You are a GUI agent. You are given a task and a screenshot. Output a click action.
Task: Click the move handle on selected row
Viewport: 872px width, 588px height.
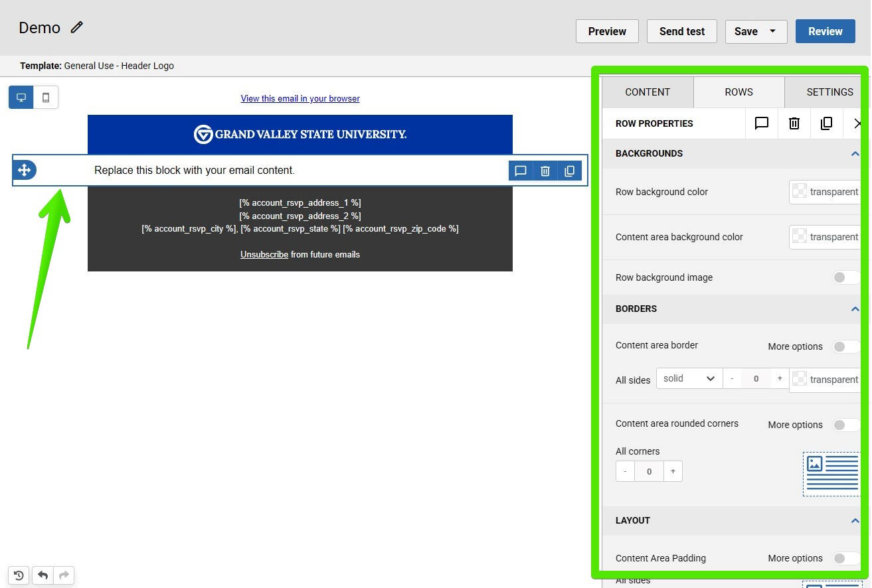pyautogui.click(x=25, y=171)
